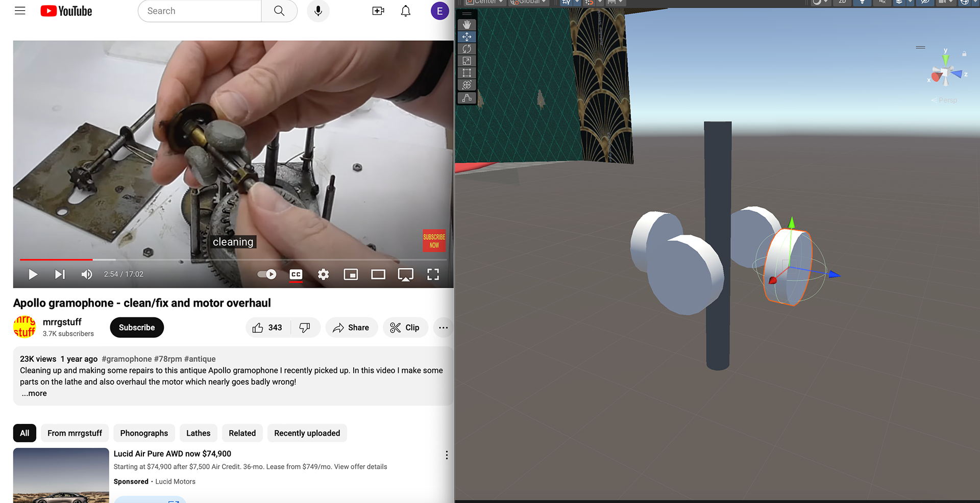This screenshot has height=503, width=980.
Task: Open the mrrgstuff channel name link
Action: tap(62, 322)
